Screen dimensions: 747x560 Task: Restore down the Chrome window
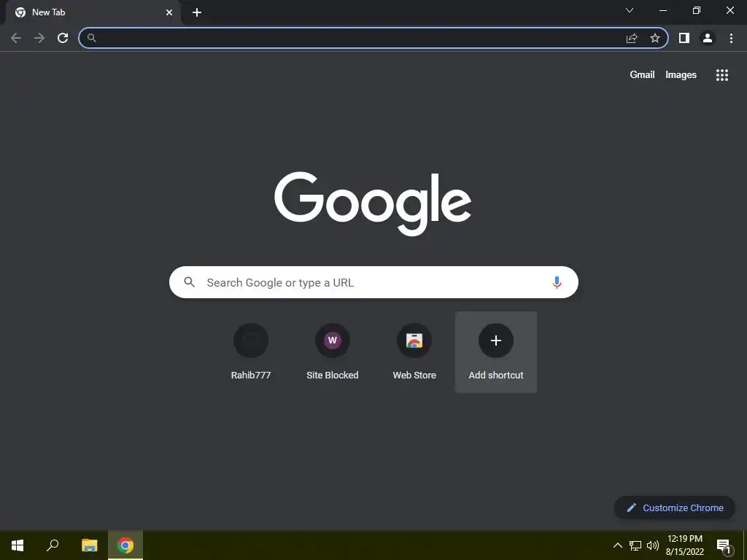[x=697, y=10]
